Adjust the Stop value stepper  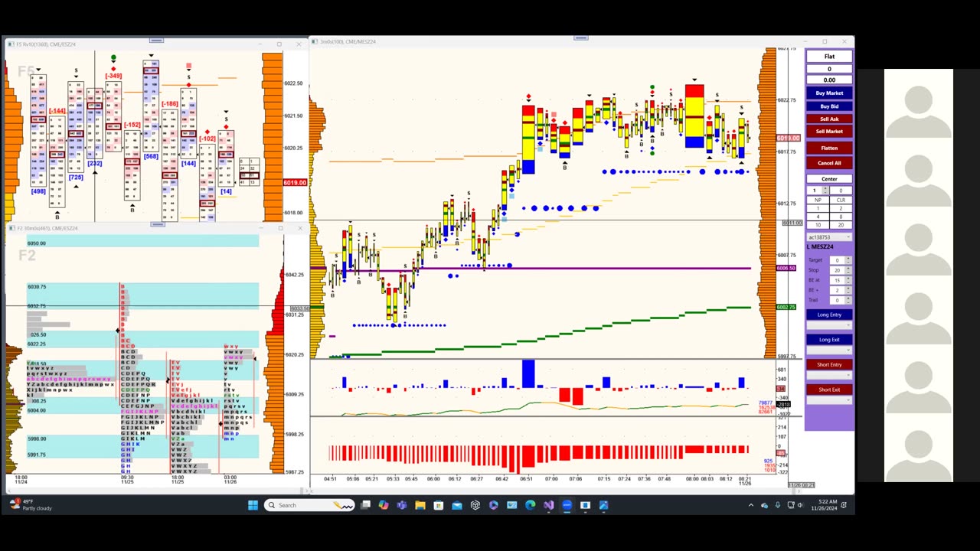click(x=848, y=270)
